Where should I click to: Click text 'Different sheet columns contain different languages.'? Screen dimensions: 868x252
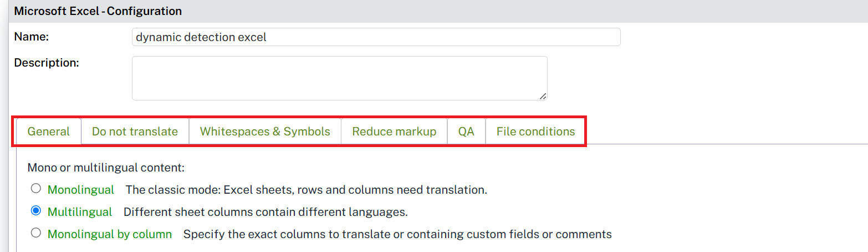pos(265,212)
